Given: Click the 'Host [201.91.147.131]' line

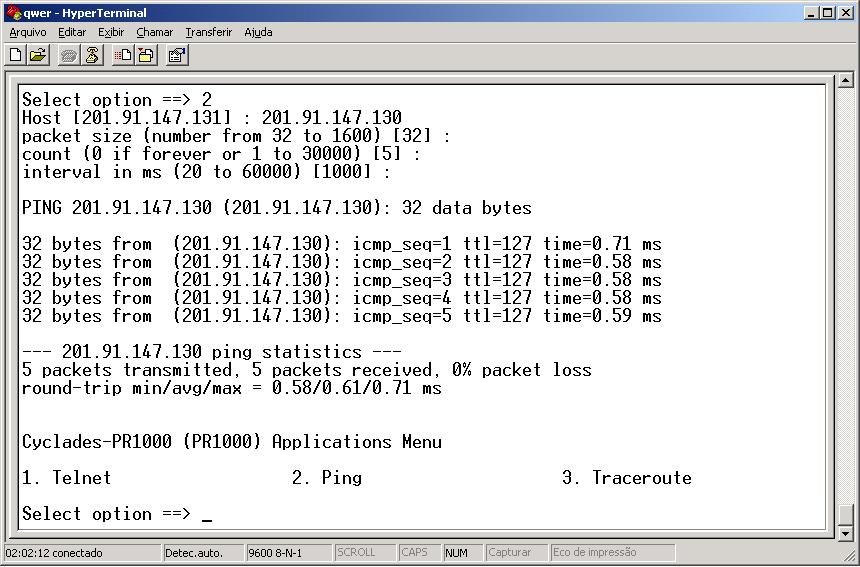Looking at the screenshot, I should click(212, 118).
